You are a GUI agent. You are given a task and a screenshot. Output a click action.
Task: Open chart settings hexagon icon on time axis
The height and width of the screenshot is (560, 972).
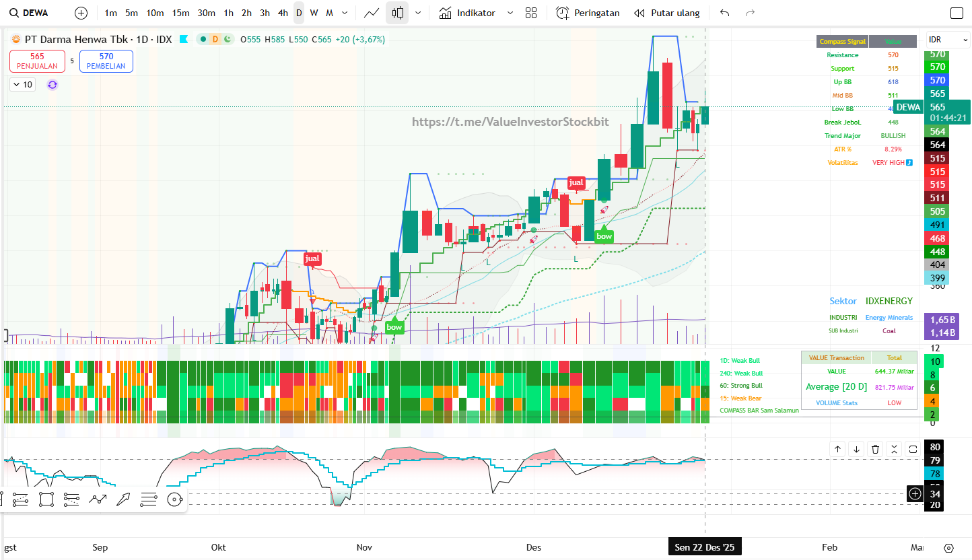tap(949, 547)
